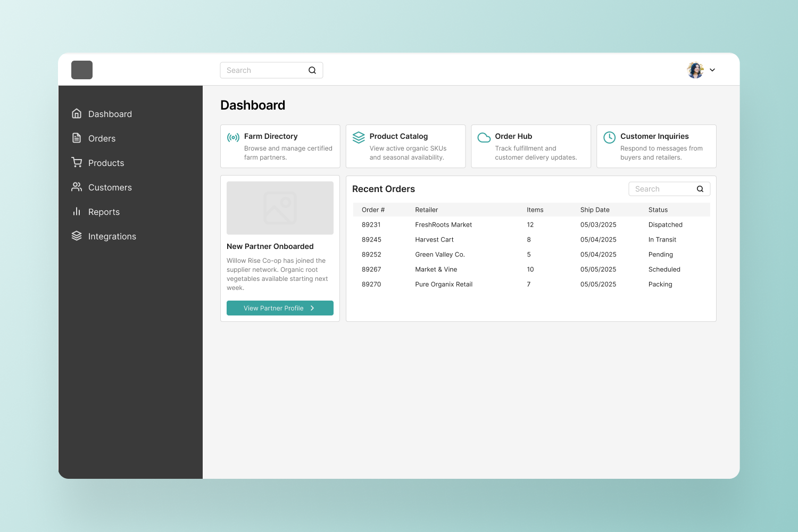Click the magnifier icon in top search bar
Screen dimensions: 798x532
click(x=312, y=70)
